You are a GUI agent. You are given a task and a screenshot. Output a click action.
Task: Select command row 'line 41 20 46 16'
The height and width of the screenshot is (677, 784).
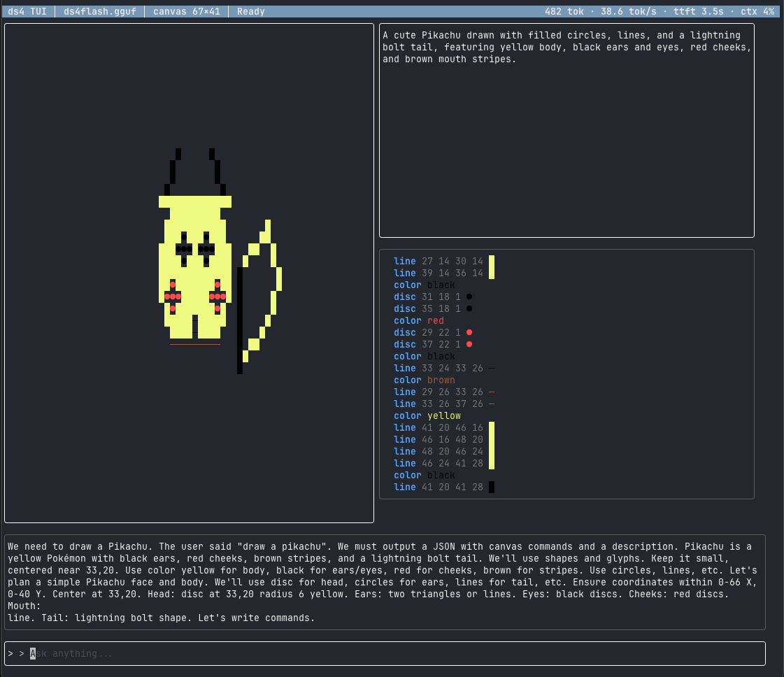pyautogui.click(x=443, y=427)
